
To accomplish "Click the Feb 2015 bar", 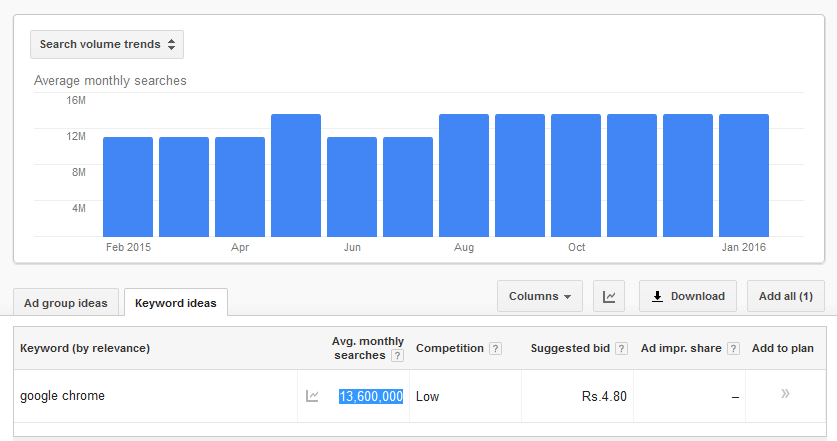I will tap(128, 187).
